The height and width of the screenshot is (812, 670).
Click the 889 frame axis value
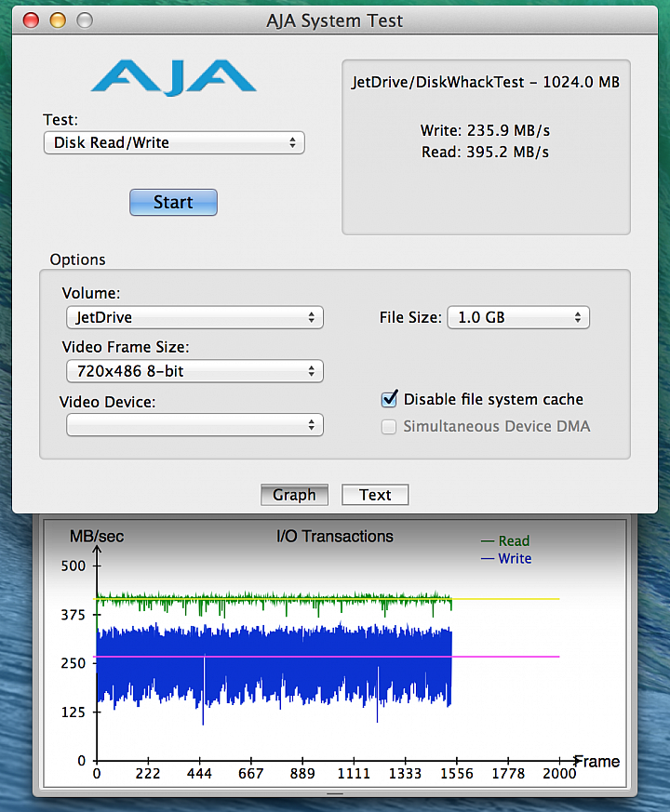302,774
